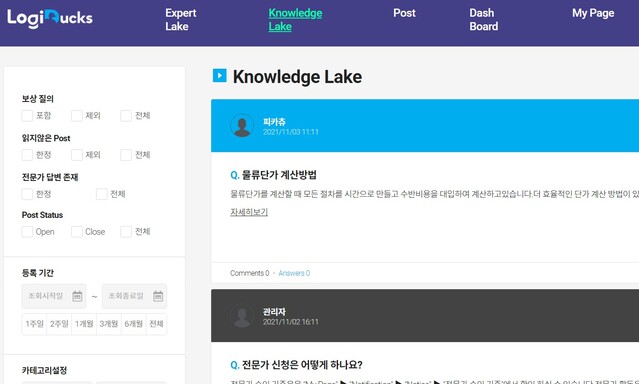
Task: Click the 피카츄 author name
Action: (274, 121)
